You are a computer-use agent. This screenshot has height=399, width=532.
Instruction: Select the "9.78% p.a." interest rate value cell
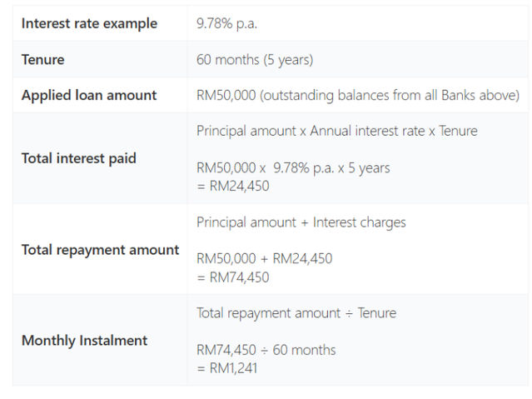[226, 23]
